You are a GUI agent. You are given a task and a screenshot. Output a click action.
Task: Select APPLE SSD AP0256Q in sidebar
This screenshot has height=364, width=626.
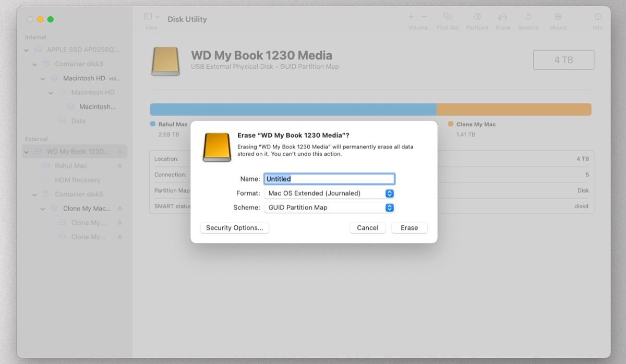click(75, 50)
